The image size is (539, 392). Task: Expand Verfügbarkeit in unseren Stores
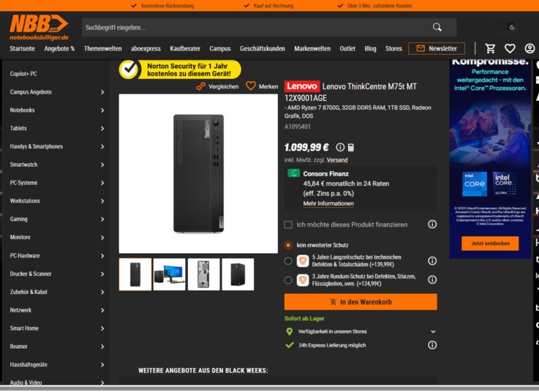tap(433, 331)
